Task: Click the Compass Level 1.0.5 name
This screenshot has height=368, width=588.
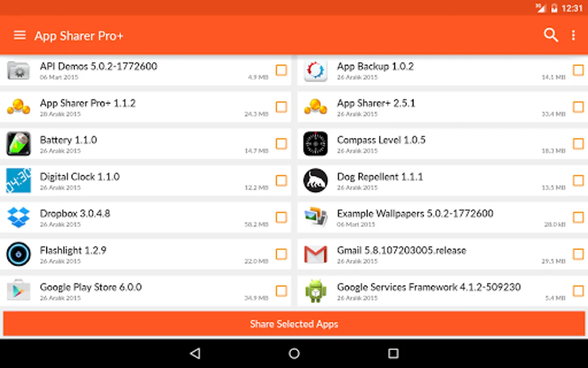Action: coord(381,140)
